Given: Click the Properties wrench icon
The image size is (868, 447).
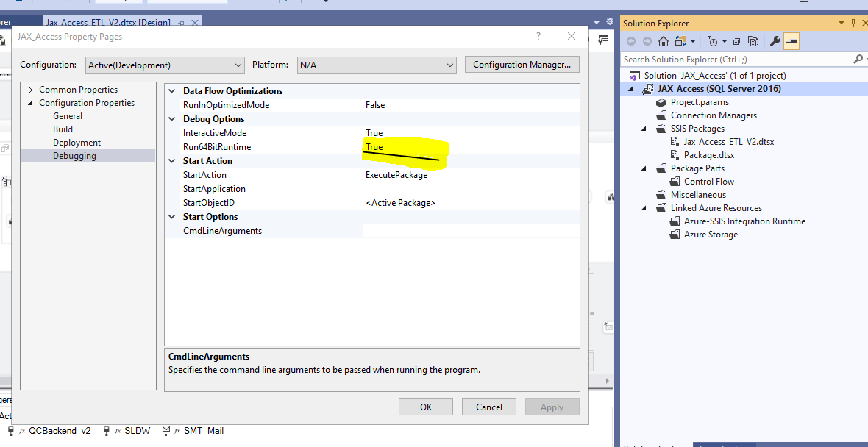Looking at the screenshot, I should click(775, 41).
